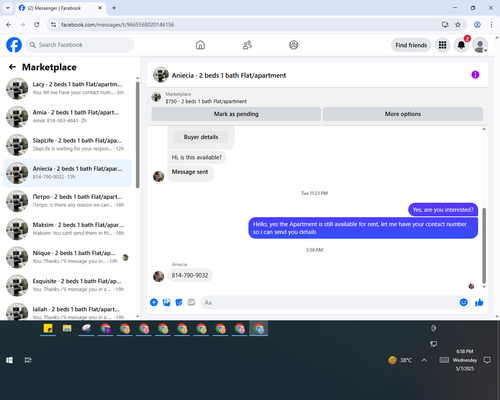
Task: Click the 38°C weather widget
Action: 400,360
